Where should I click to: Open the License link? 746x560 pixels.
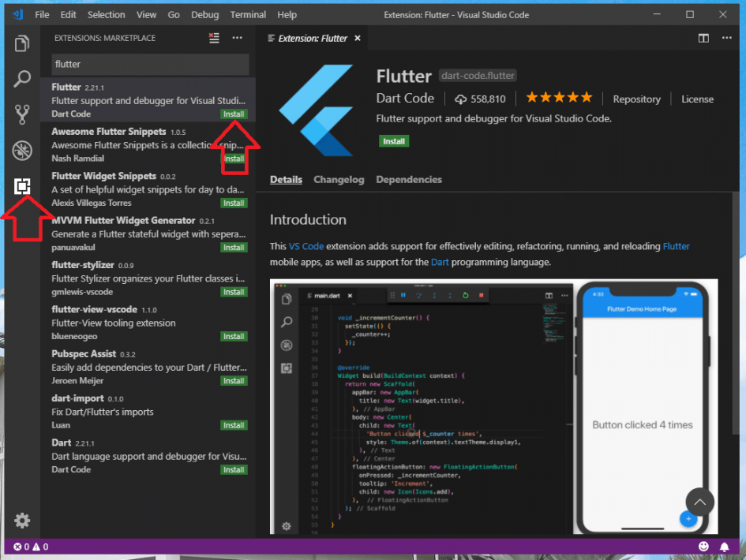[697, 99]
